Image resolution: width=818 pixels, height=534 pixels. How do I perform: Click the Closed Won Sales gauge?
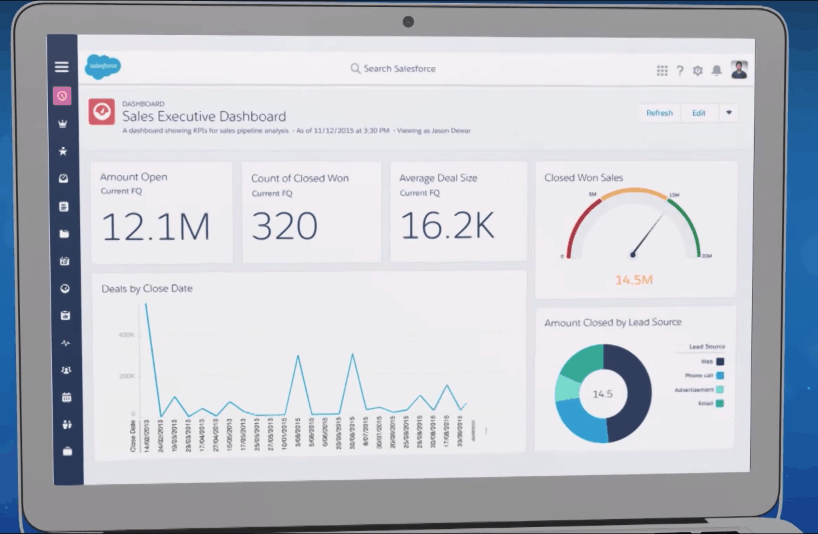click(634, 224)
